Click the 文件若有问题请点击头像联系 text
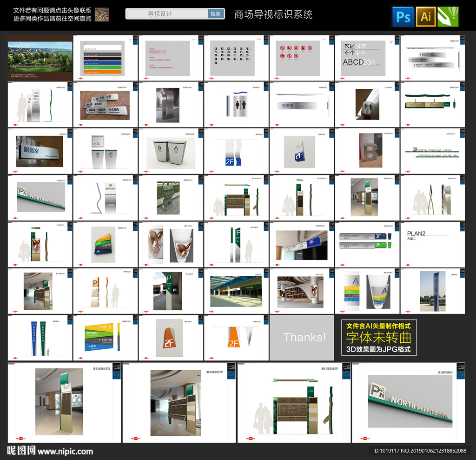476x460 pixels. coord(52,10)
